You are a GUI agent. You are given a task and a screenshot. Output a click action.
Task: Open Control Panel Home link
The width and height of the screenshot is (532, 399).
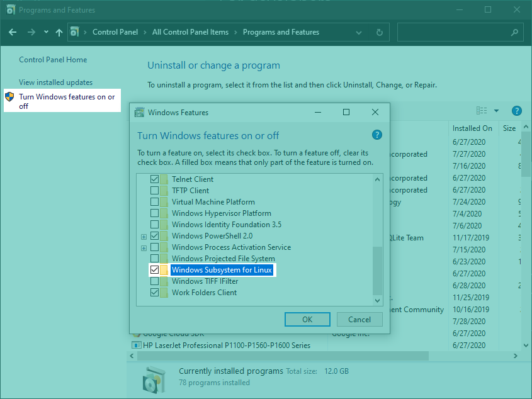pyautogui.click(x=53, y=60)
